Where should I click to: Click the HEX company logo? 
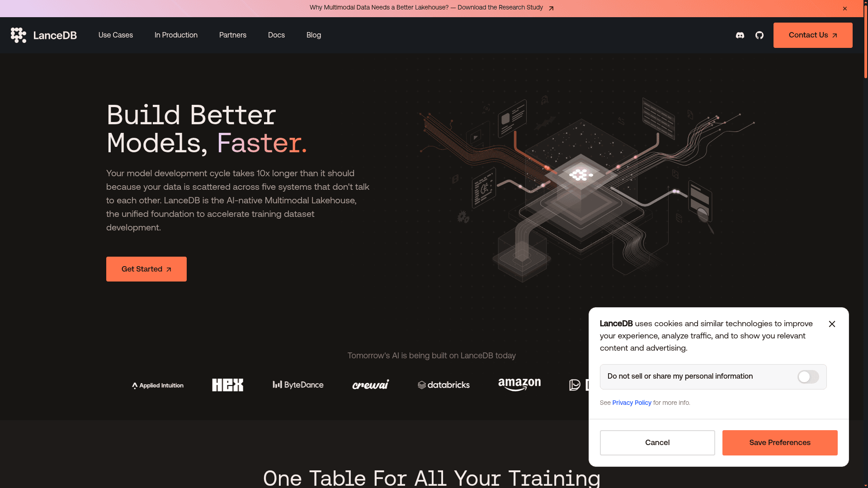(227, 385)
